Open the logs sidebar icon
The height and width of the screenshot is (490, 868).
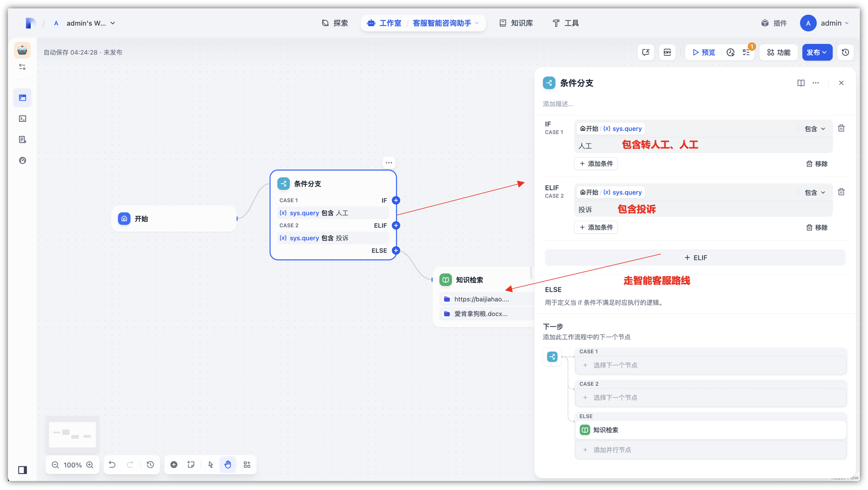pos(22,140)
